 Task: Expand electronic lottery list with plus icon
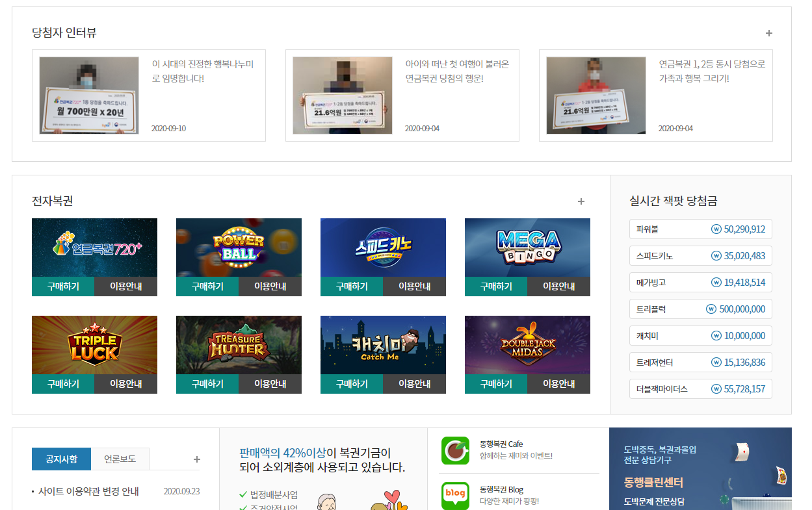[581, 201]
